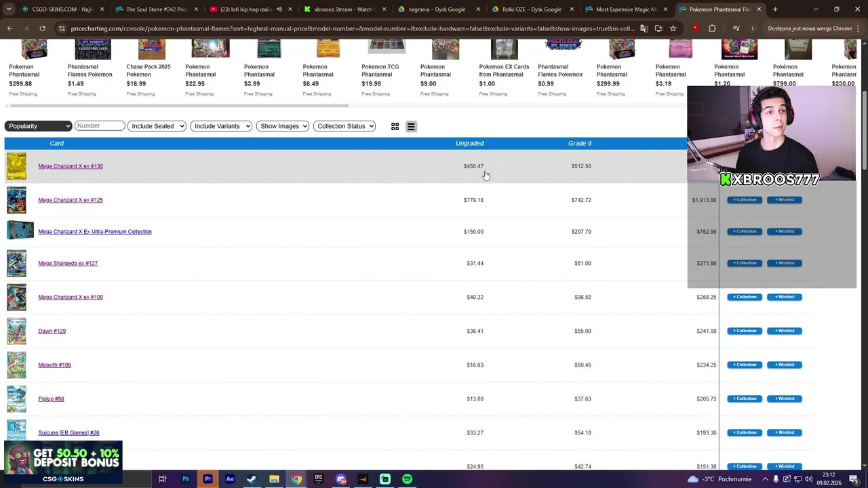The image size is (868, 488).
Task: Sort by Ungraded column header
Action: pyautogui.click(x=469, y=143)
